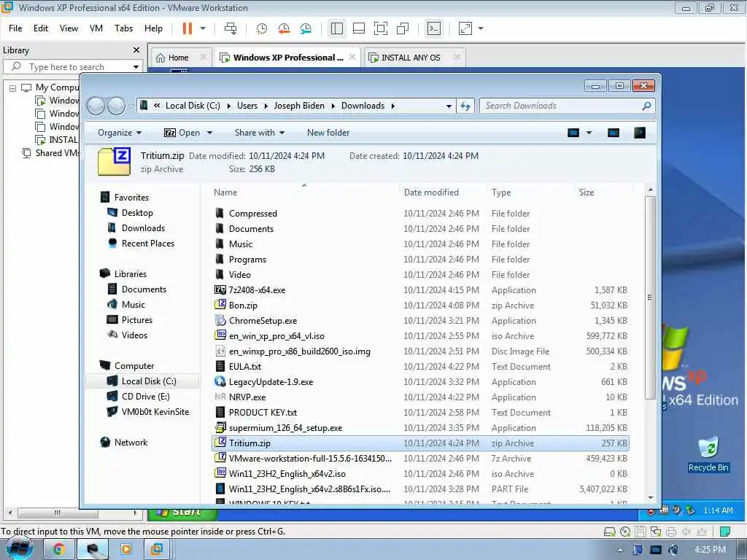Click the Chrome icon in the Windows taskbar
Image resolution: width=747 pixels, height=560 pixels.
click(x=59, y=550)
